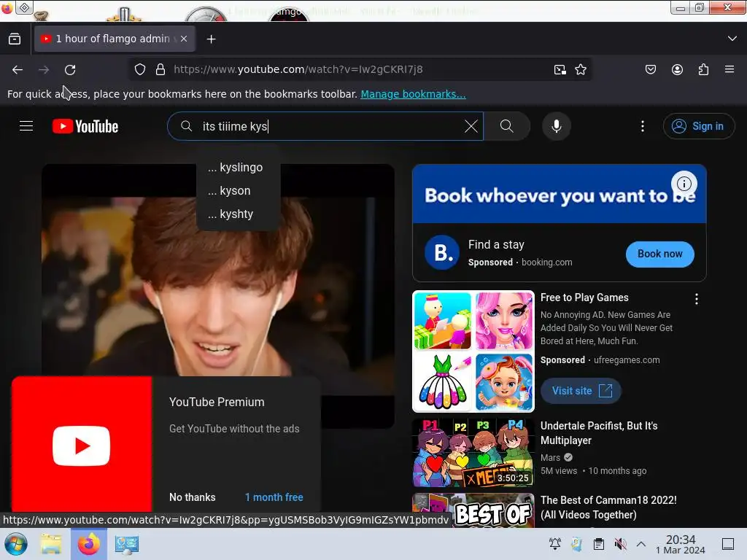Click show desktop button in taskbar

pos(727,544)
